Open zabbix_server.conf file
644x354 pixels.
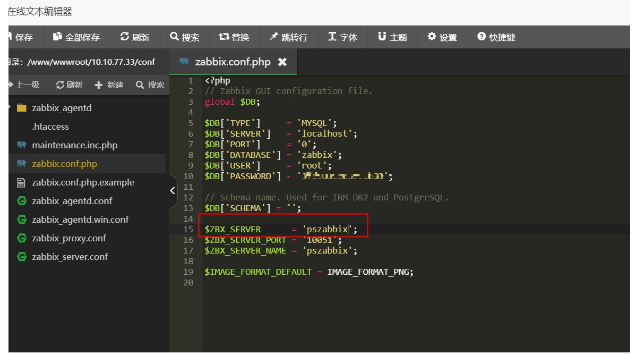point(70,257)
